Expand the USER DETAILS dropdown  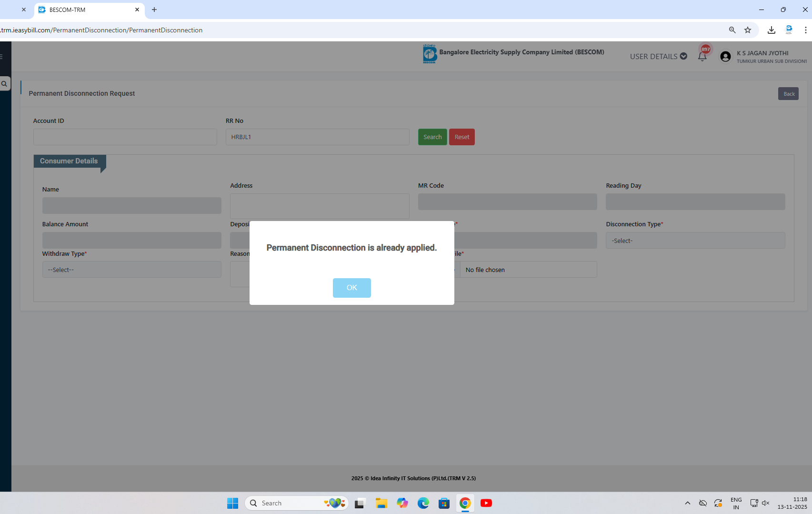point(659,56)
